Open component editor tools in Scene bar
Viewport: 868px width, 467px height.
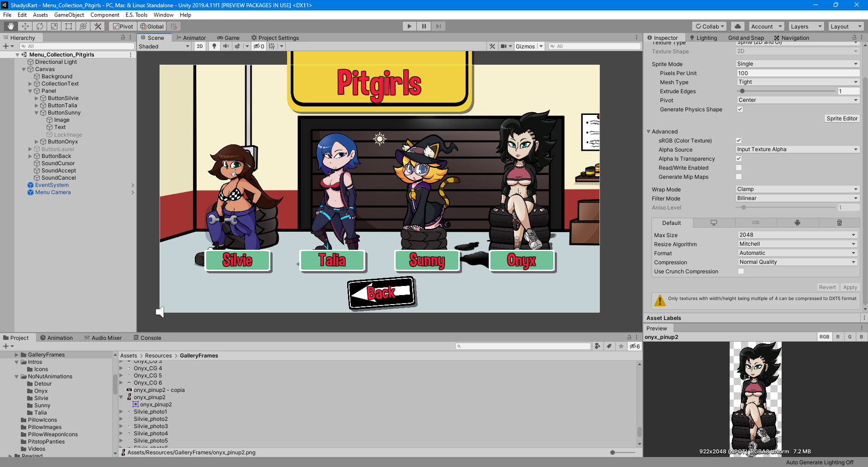492,46
